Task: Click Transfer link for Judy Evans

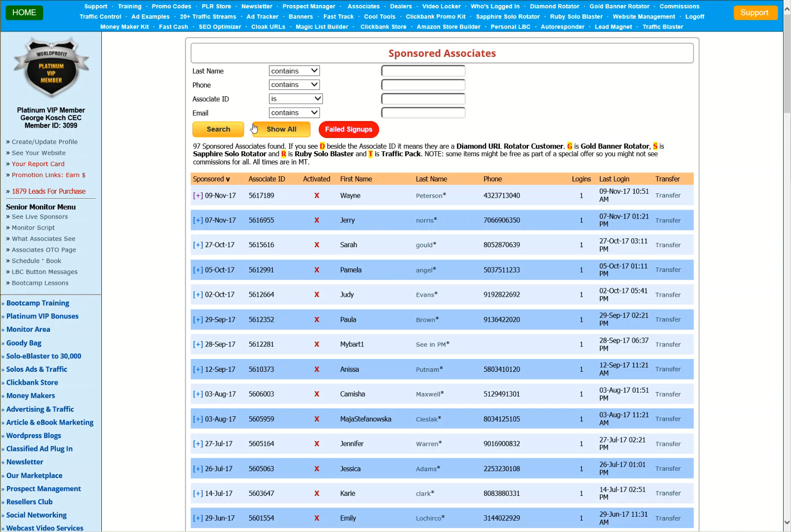Action: coord(668,295)
